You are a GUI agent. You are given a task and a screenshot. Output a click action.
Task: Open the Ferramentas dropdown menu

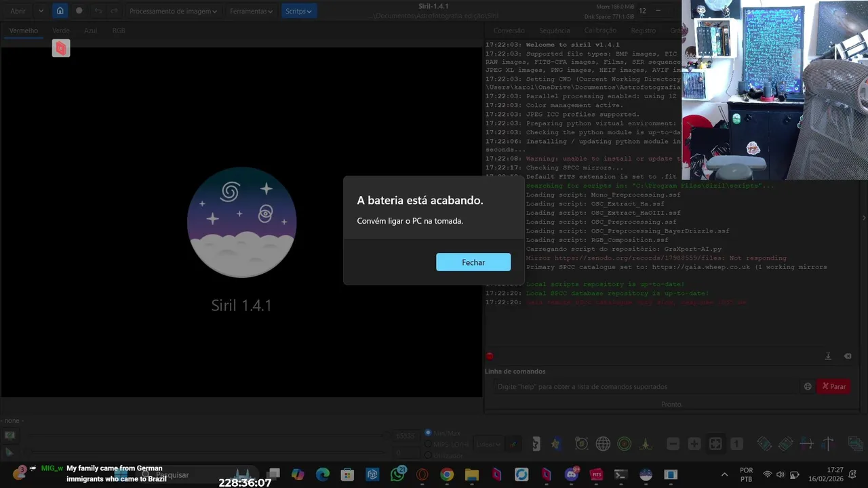251,11
